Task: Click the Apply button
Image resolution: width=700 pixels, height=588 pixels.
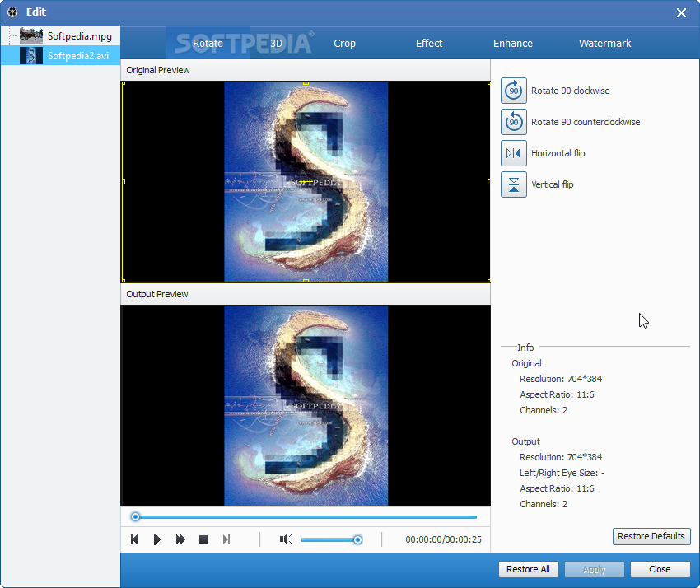Action: point(595,569)
